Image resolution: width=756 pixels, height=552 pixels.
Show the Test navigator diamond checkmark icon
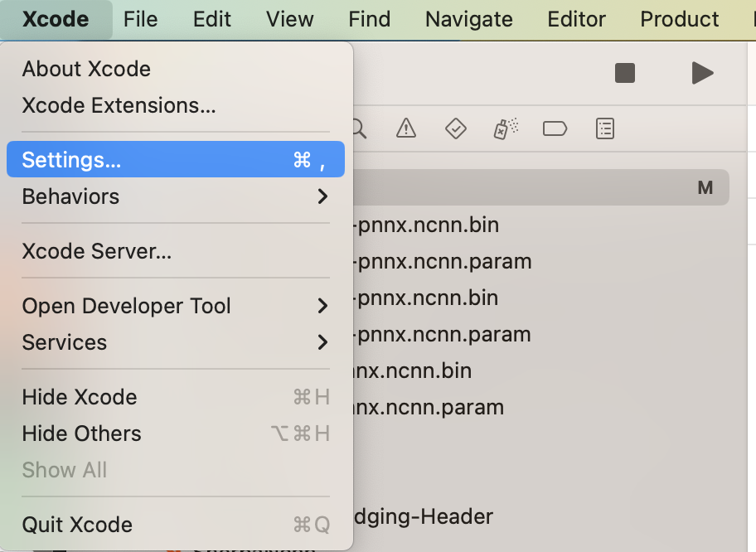456,128
